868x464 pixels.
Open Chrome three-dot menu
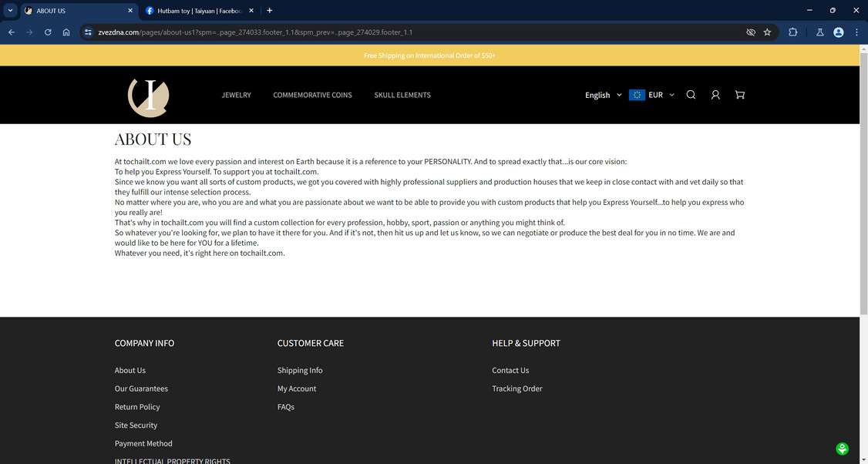click(x=856, y=32)
